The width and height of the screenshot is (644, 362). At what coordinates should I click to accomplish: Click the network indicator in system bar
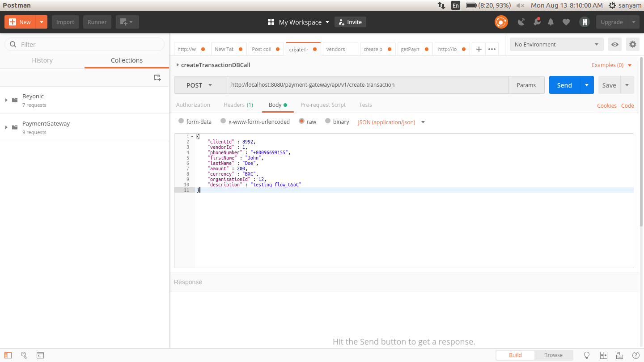coord(441,5)
